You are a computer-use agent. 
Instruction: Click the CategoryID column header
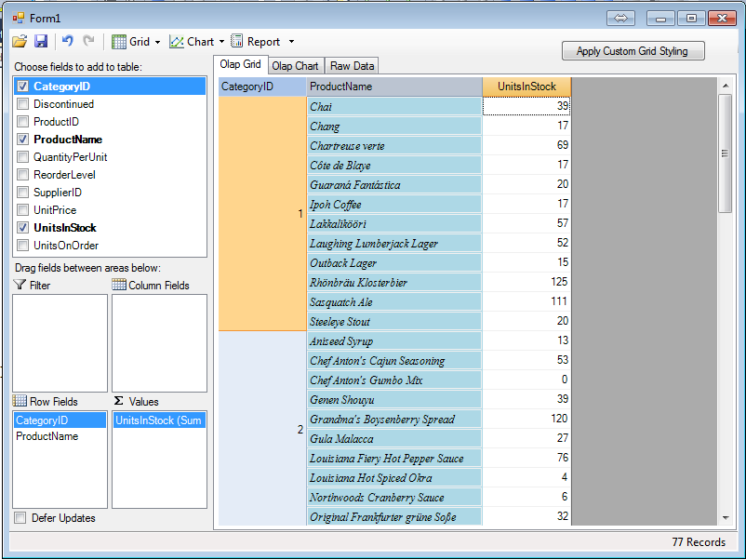[x=262, y=87]
